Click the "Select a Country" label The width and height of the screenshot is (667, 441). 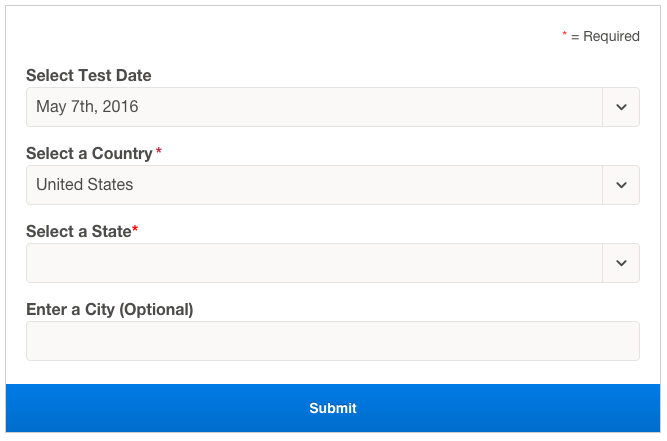pos(89,154)
